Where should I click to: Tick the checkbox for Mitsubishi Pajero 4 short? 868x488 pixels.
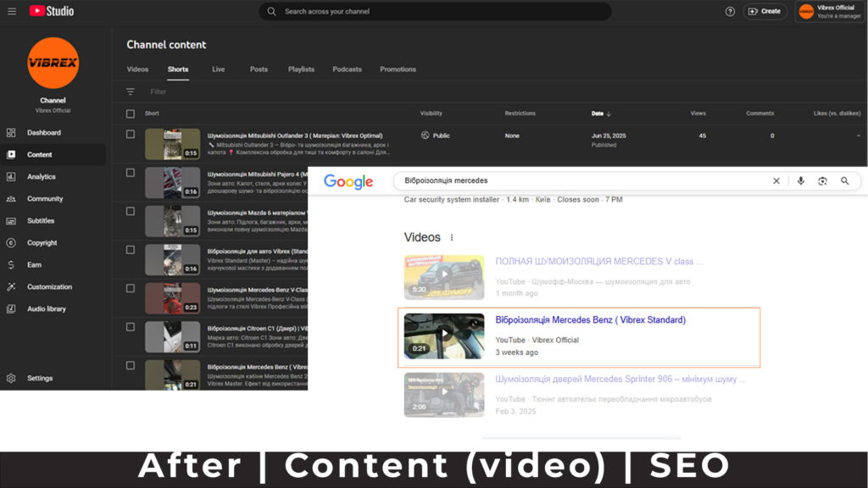130,173
